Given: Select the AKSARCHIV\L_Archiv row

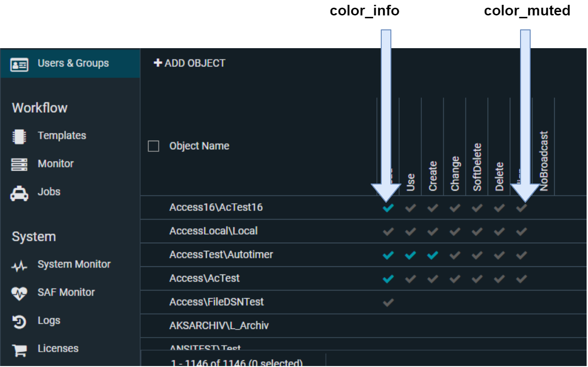Looking at the screenshot, I should tap(219, 326).
